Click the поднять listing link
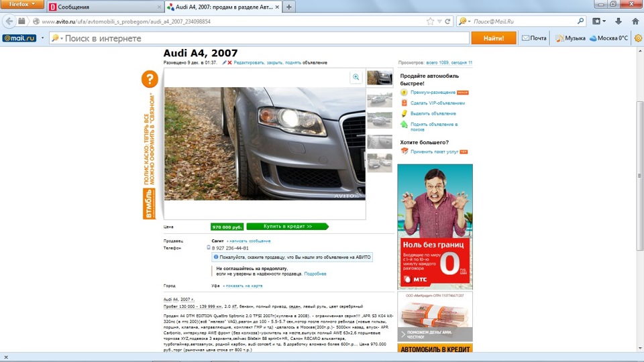644x362 pixels. click(x=293, y=63)
